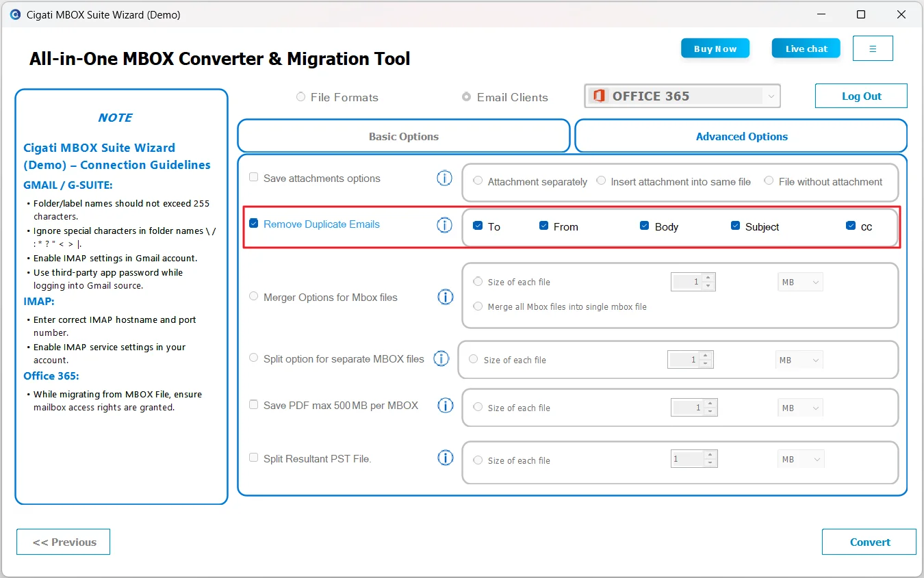Toggle the Subject checkbox
This screenshot has width=924, height=578.
(x=735, y=226)
